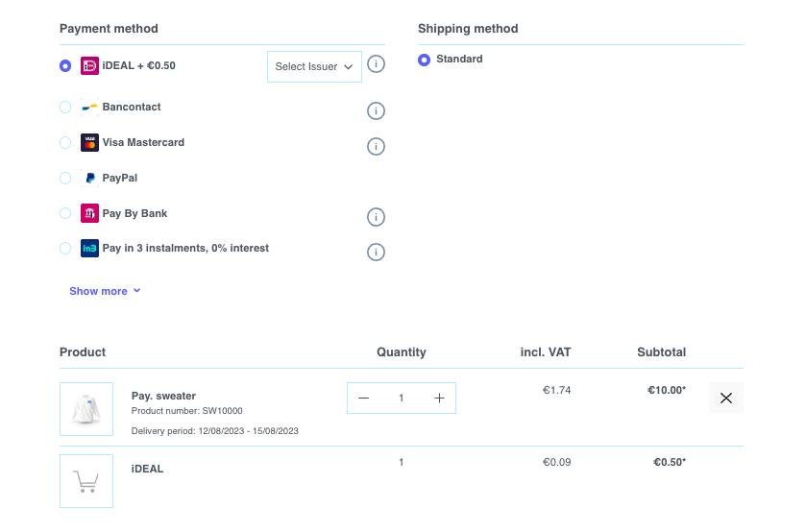This screenshot has width=806, height=532.
Task: Click the iDEAL payment logo
Action: click(x=89, y=66)
